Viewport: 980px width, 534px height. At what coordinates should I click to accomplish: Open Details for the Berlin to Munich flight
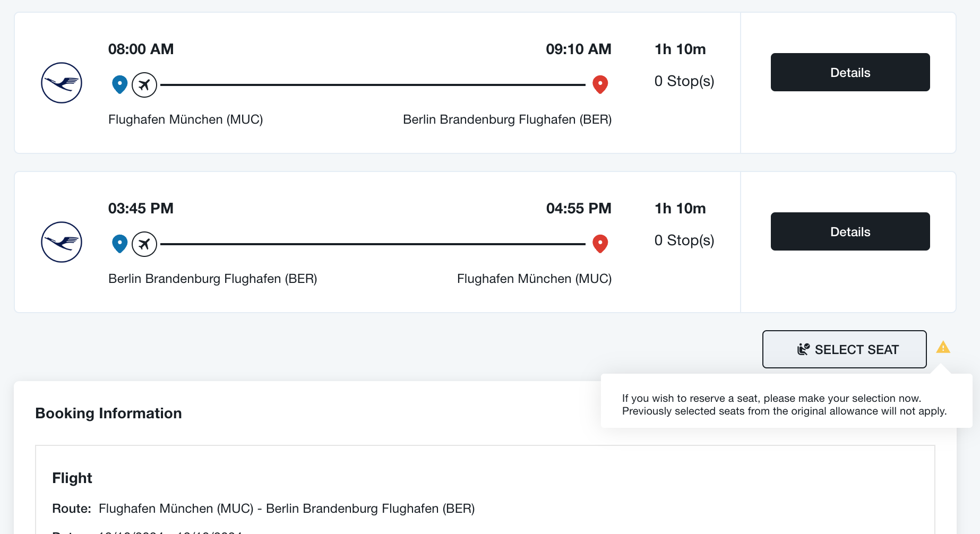(x=850, y=231)
